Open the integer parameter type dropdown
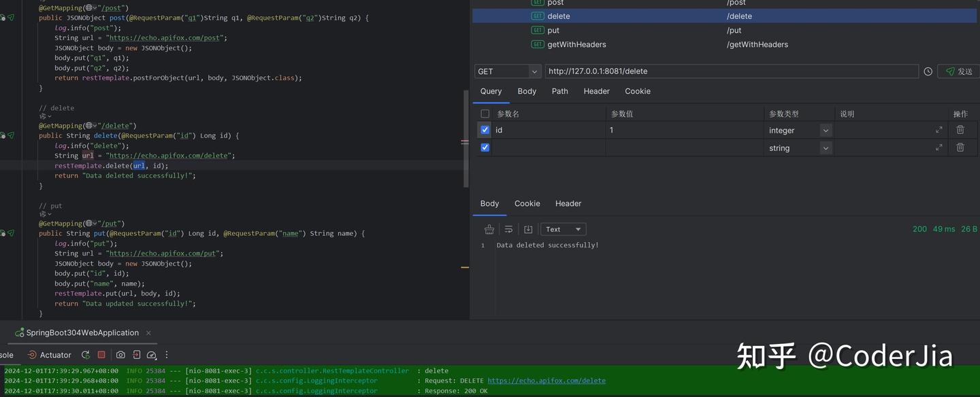The height and width of the screenshot is (397, 980). [x=824, y=130]
